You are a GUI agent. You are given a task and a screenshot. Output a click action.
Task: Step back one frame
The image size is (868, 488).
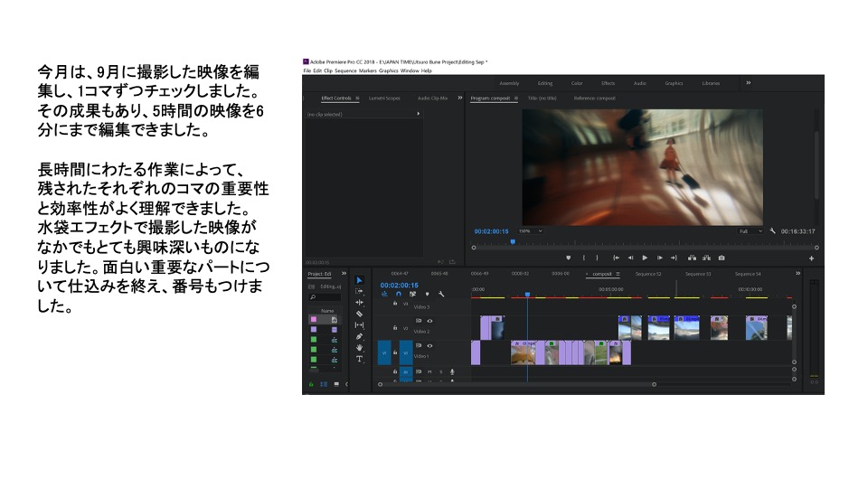(630, 258)
